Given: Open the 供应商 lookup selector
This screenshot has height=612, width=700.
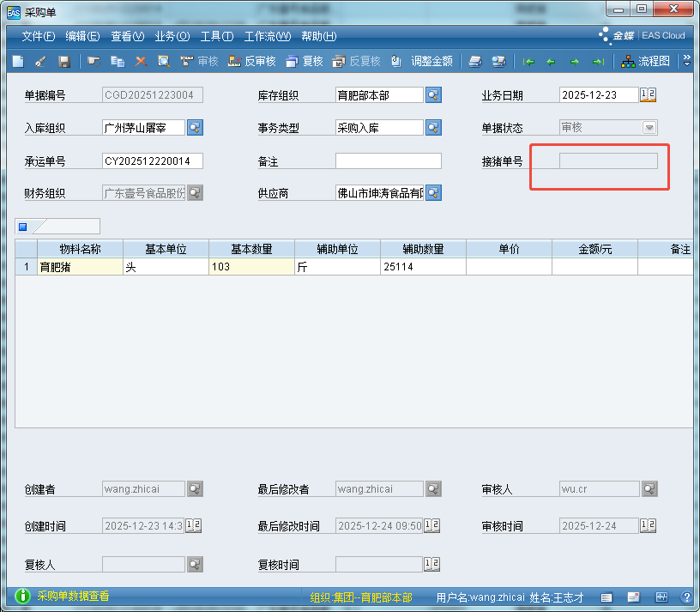Looking at the screenshot, I should (x=433, y=193).
